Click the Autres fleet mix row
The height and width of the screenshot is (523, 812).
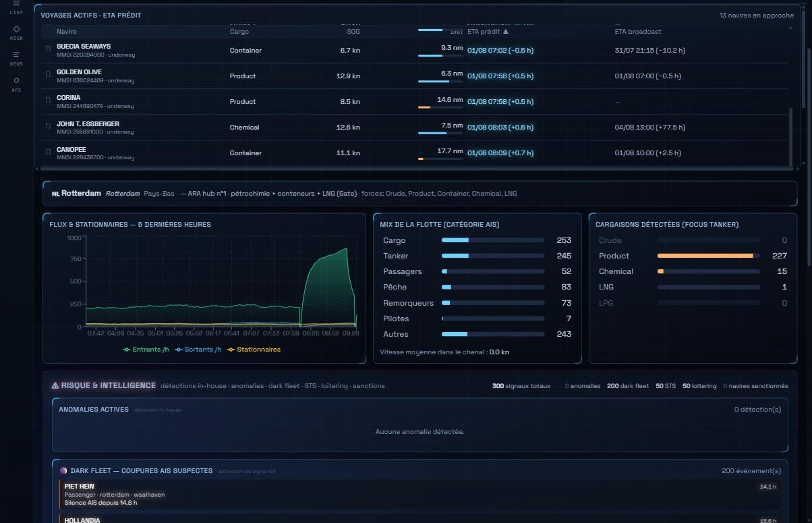point(477,334)
